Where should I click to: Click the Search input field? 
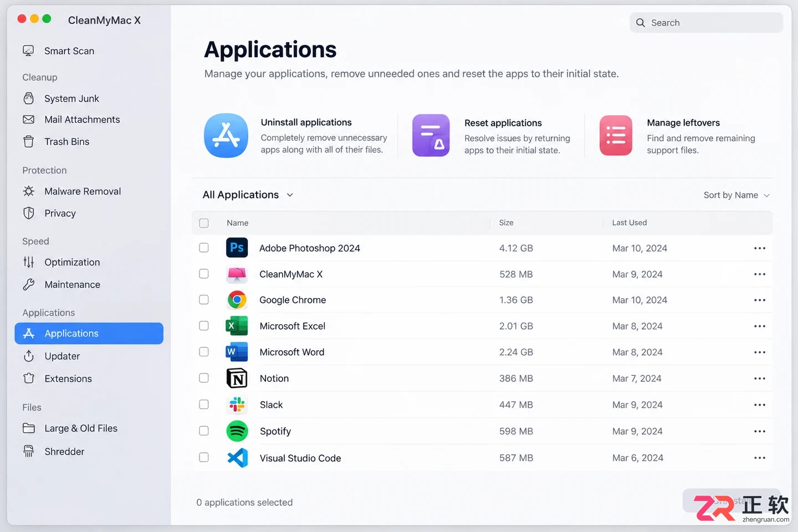[707, 23]
